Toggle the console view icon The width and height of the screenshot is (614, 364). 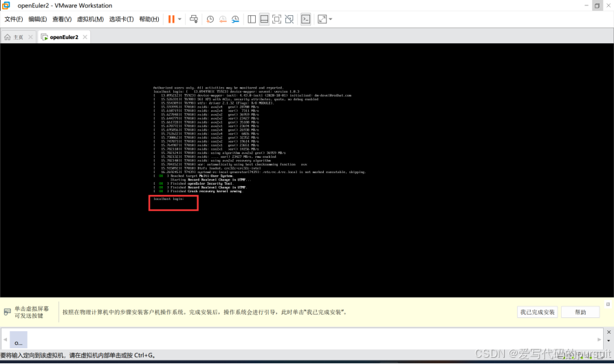tap(306, 19)
